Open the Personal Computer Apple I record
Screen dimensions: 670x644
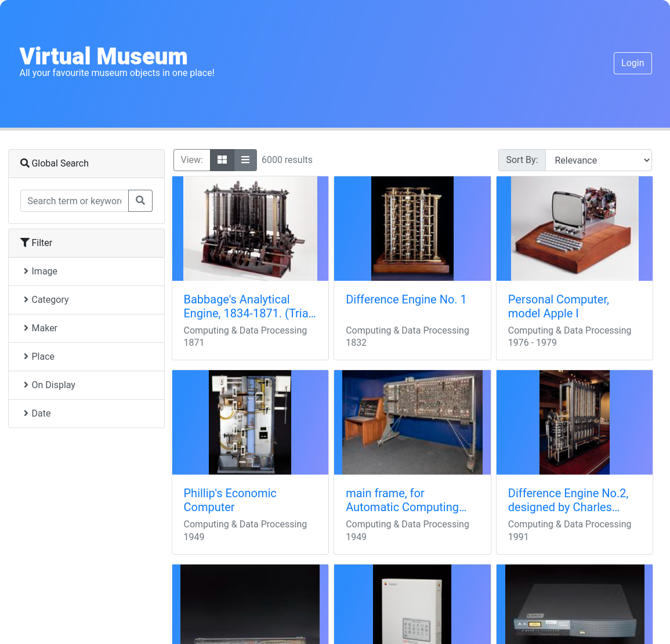[x=558, y=306]
